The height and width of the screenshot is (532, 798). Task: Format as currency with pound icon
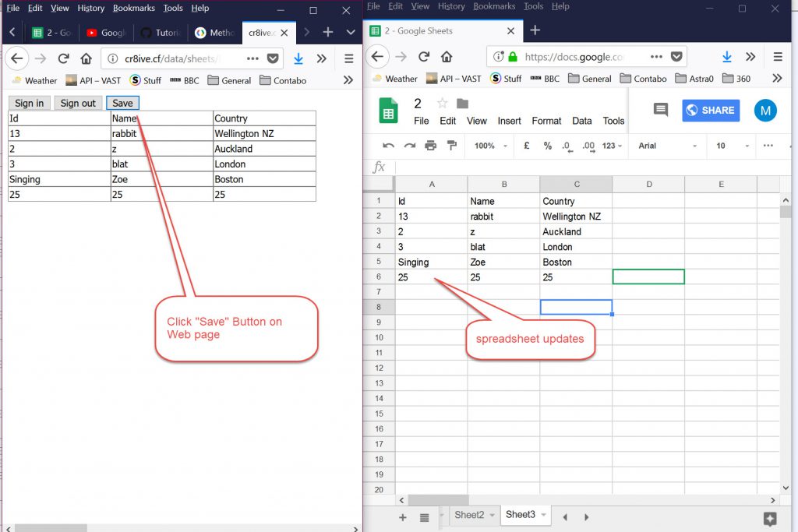click(x=527, y=146)
